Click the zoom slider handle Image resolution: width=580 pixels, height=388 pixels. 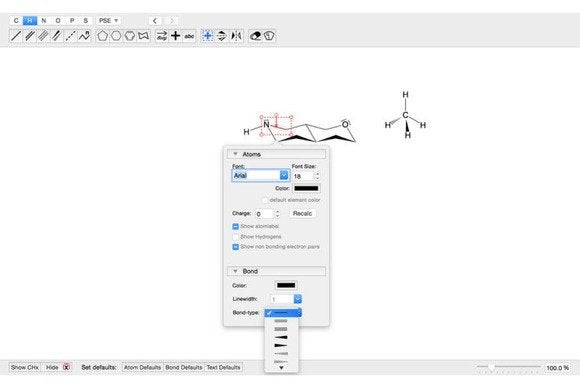pyautogui.click(x=491, y=367)
